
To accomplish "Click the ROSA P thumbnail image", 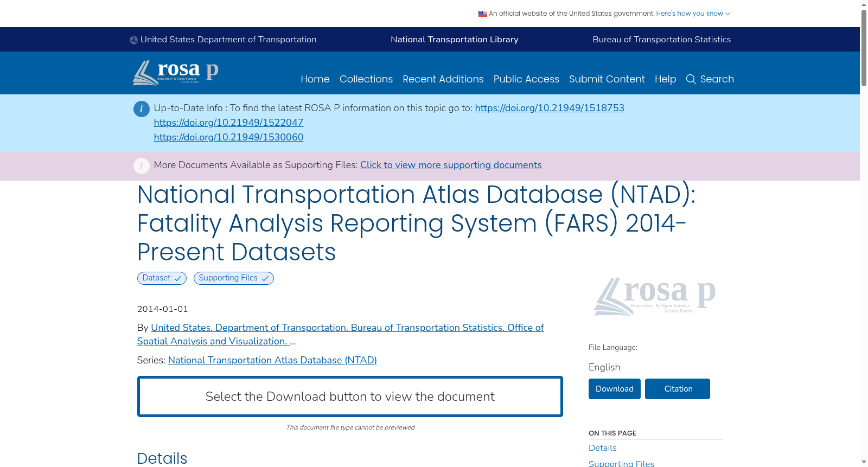I will 655,296.
